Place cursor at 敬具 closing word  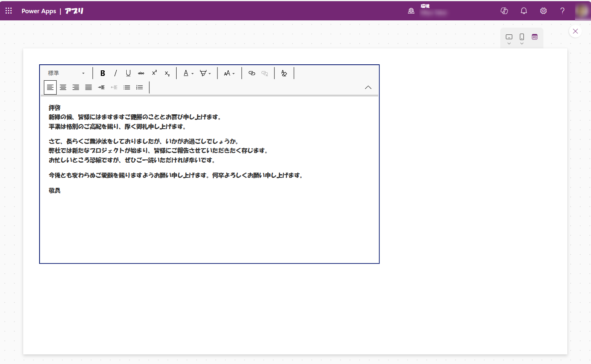(x=55, y=191)
